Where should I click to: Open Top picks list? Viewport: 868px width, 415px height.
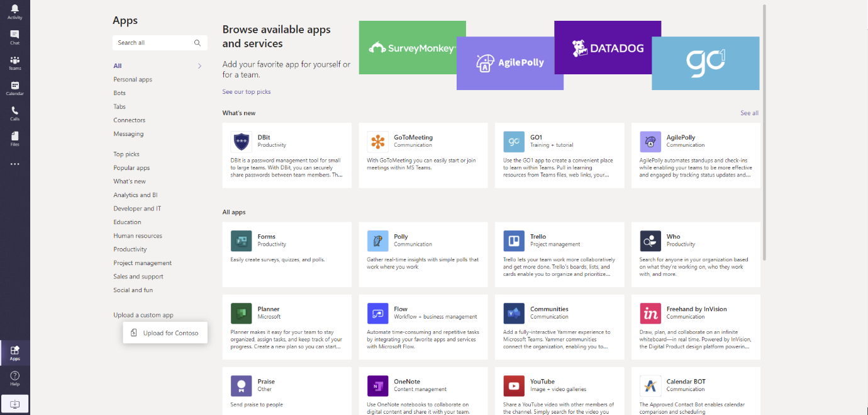(x=126, y=154)
